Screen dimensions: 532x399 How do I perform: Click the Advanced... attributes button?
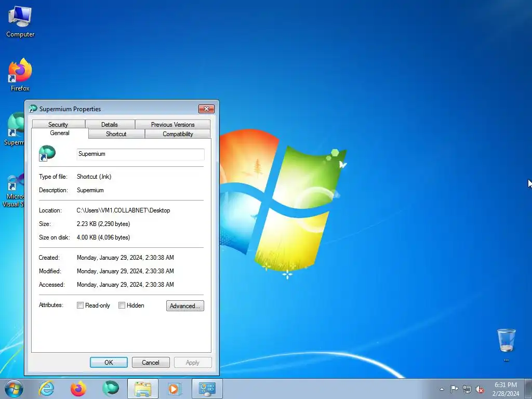coord(185,305)
